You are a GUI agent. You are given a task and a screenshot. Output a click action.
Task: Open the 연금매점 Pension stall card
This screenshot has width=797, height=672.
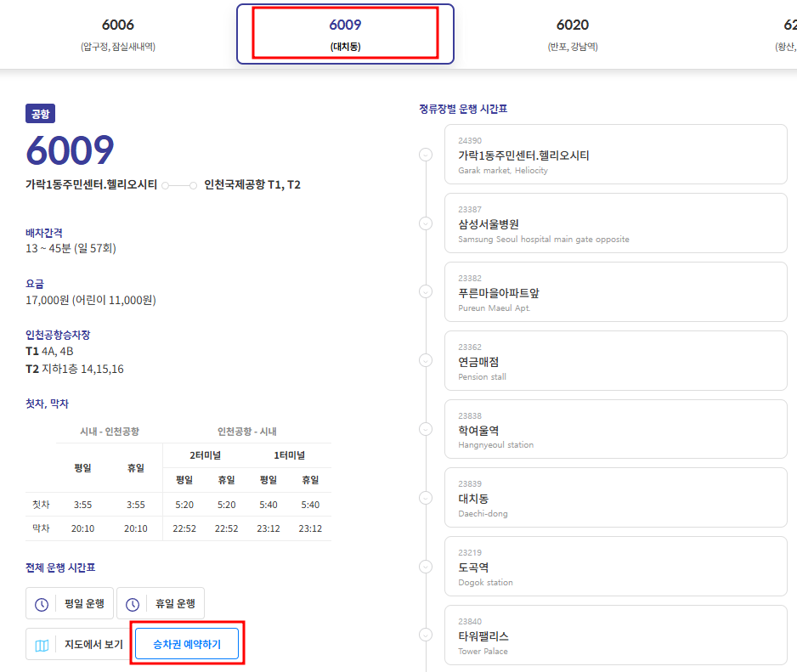point(615,360)
